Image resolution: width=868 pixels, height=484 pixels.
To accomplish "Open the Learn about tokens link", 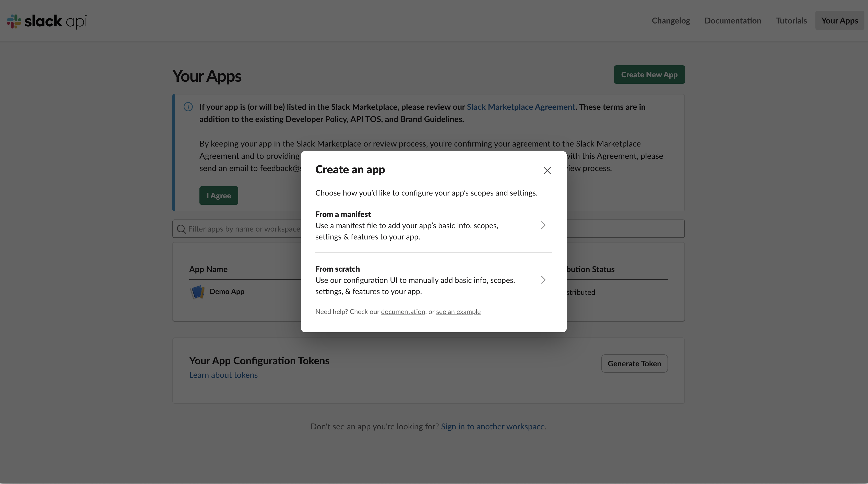I will pyautogui.click(x=223, y=375).
